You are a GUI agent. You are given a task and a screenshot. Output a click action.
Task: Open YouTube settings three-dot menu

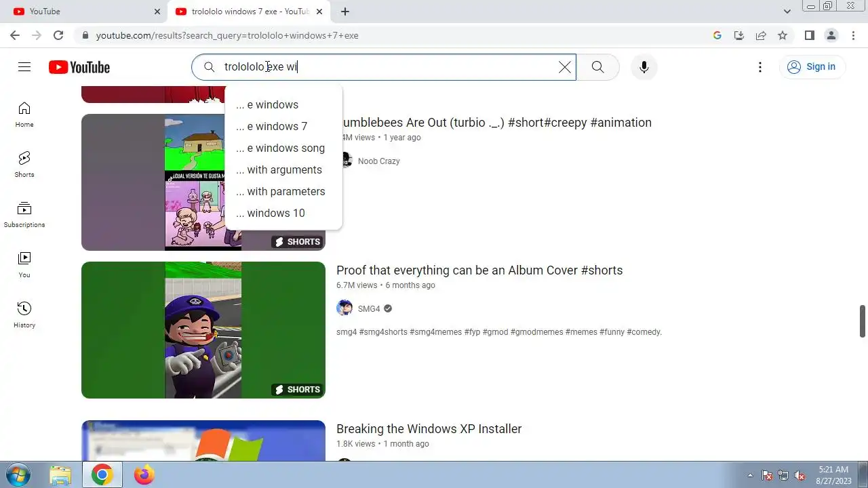760,67
